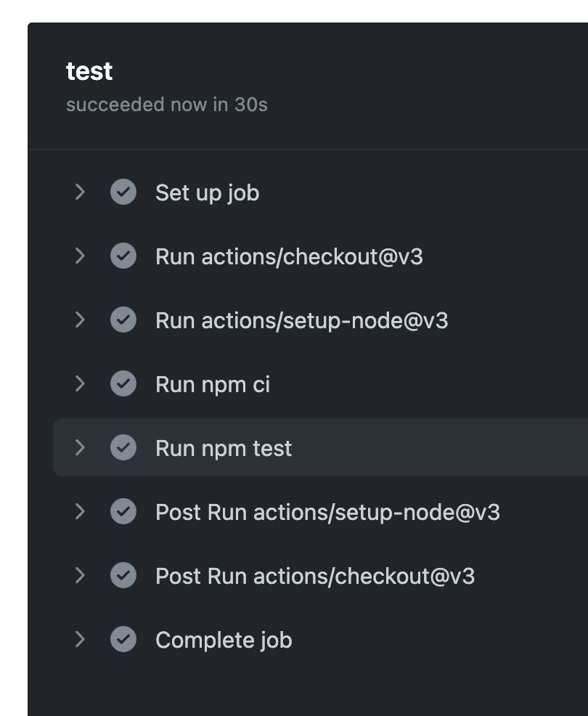Select the Post Run actions/setup-node@v3 step label
This screenshot has width=588, height=716.
pos(327,512)
